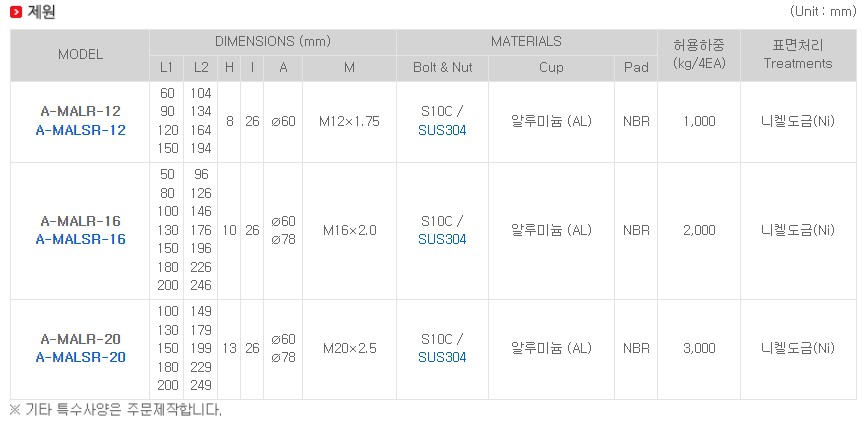Click the A-MALR-12 model name
The image size is (868, 423).
pyautogui.click(x=81, y=111)
